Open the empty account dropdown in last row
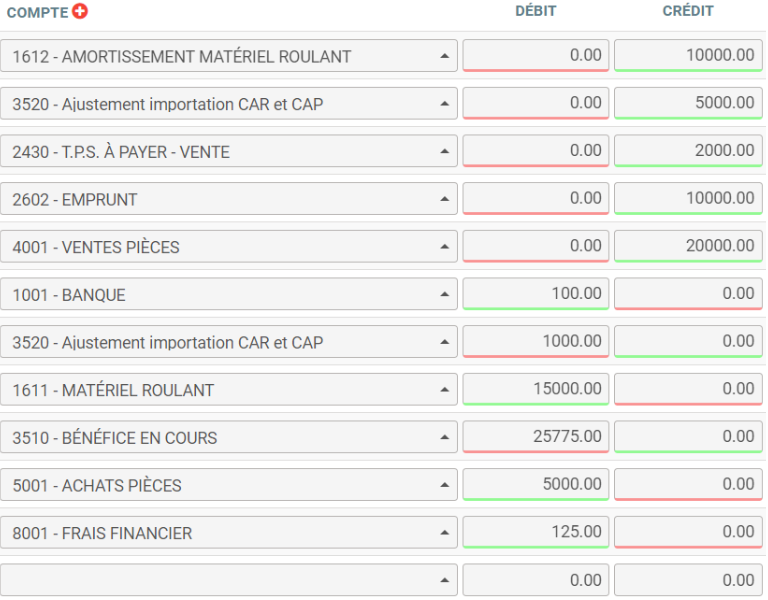768x600 pixels. [229, 580]
